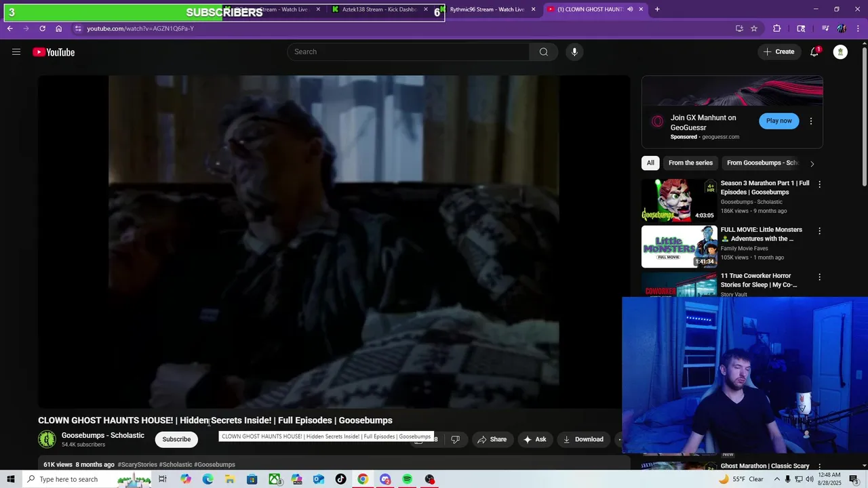Click the Create button
Image resolution: width=868 pixels, height=488 pixels.
[x=778, y=52]
